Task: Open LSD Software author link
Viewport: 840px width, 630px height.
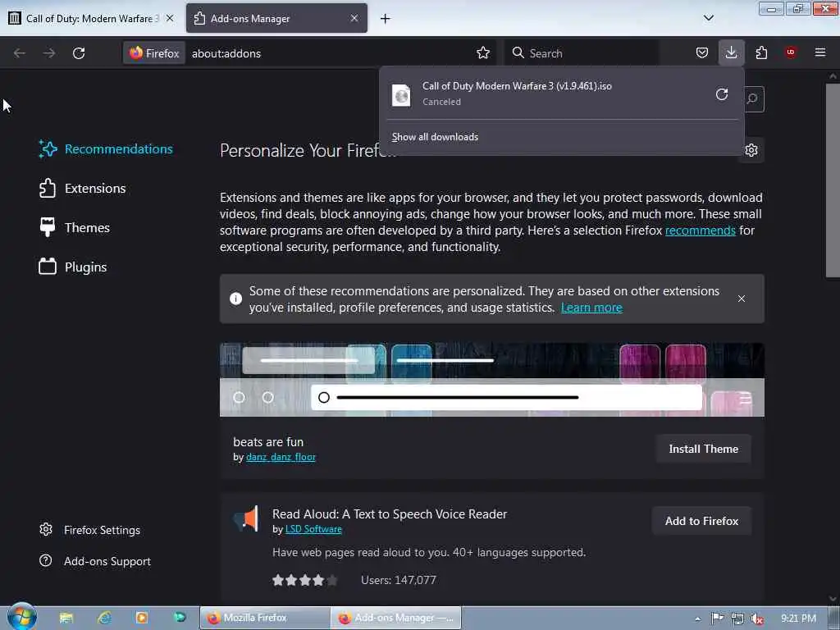Action: tap(313, 529)
